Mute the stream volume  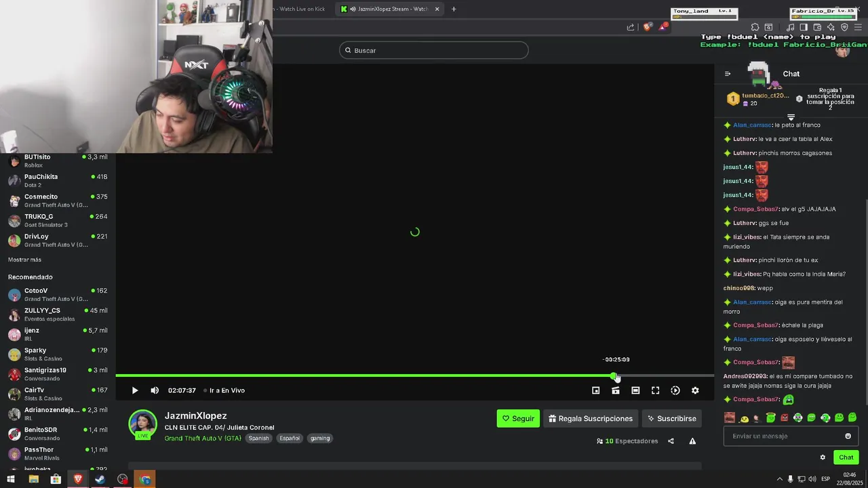point(155,390)
